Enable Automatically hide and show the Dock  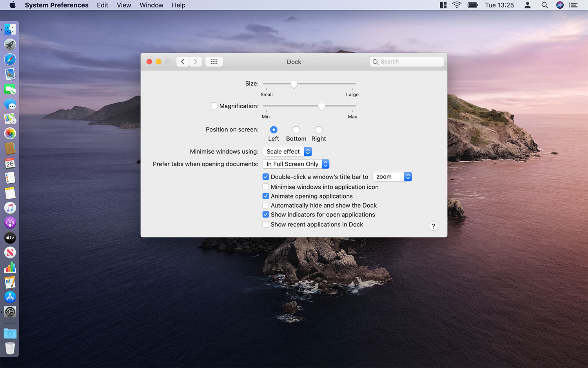(266, 205)
